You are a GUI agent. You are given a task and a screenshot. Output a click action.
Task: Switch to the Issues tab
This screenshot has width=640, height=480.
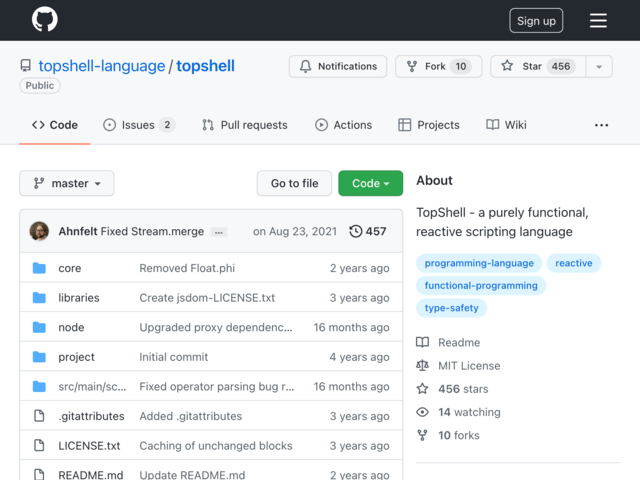(x=139, y=125)
